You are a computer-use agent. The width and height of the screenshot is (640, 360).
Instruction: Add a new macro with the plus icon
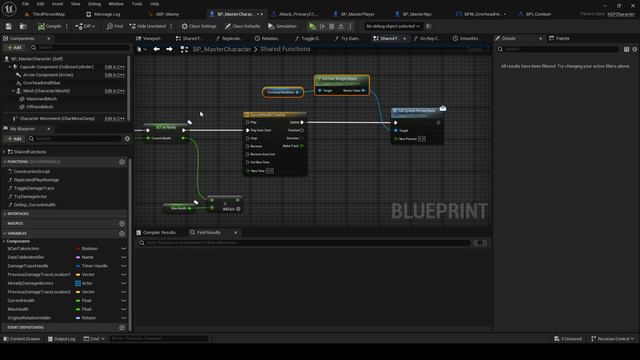point(122,224)
